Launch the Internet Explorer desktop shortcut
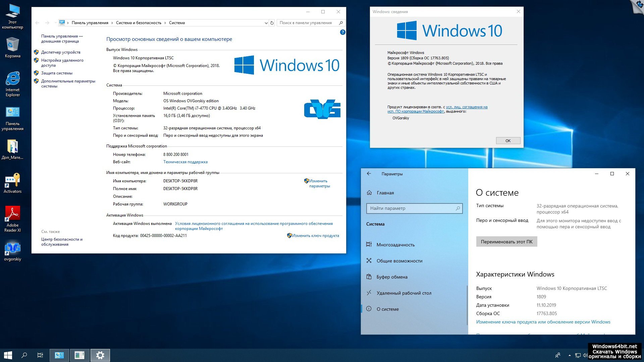Screen dimensions: 644x362 click(x=12, y=83)
